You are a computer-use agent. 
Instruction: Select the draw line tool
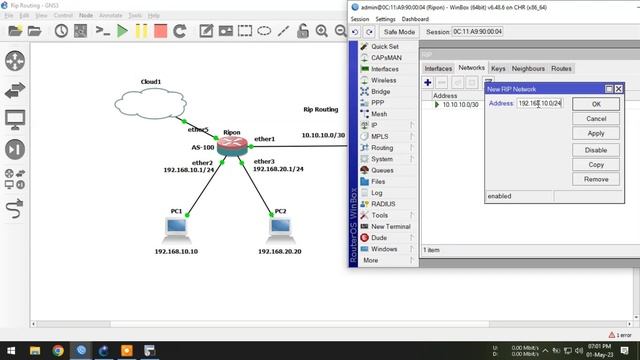(283, 31)
